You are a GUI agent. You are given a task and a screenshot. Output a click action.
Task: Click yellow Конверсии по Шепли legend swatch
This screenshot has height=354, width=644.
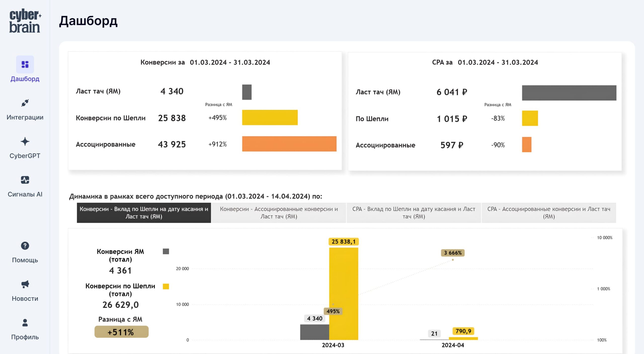[166, 286]
